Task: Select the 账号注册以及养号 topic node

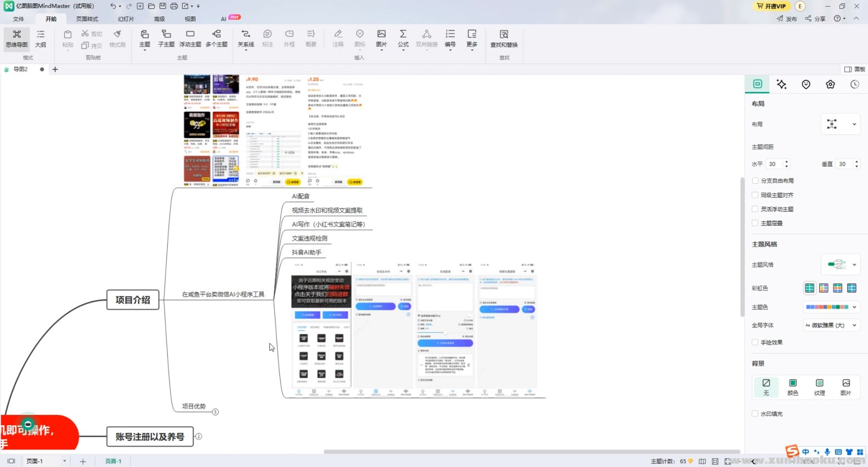Action: 149,437
